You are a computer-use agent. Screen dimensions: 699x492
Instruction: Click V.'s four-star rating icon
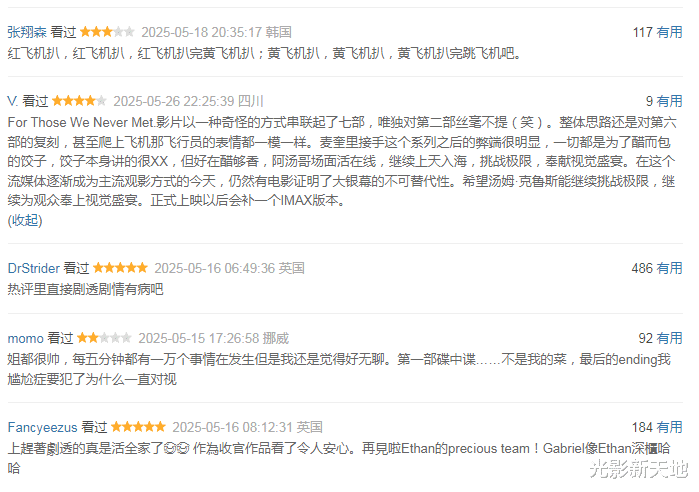pyautogui.click(x=79, y=101)
